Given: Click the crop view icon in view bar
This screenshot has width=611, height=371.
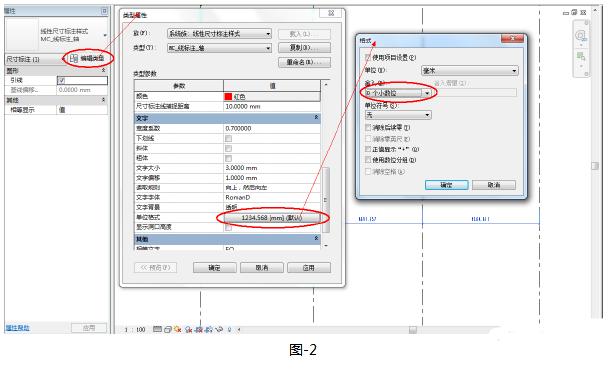Looking at the screenshot, I should [199, 330].
